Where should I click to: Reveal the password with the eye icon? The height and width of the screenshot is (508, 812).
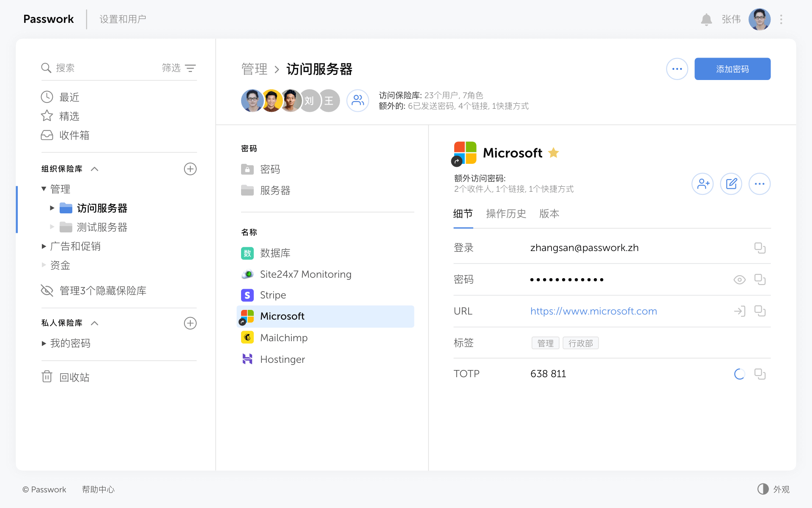739,280
